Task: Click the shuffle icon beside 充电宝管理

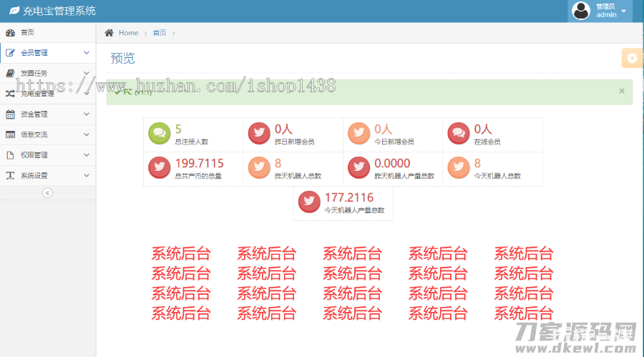Action: coord(10,94)
